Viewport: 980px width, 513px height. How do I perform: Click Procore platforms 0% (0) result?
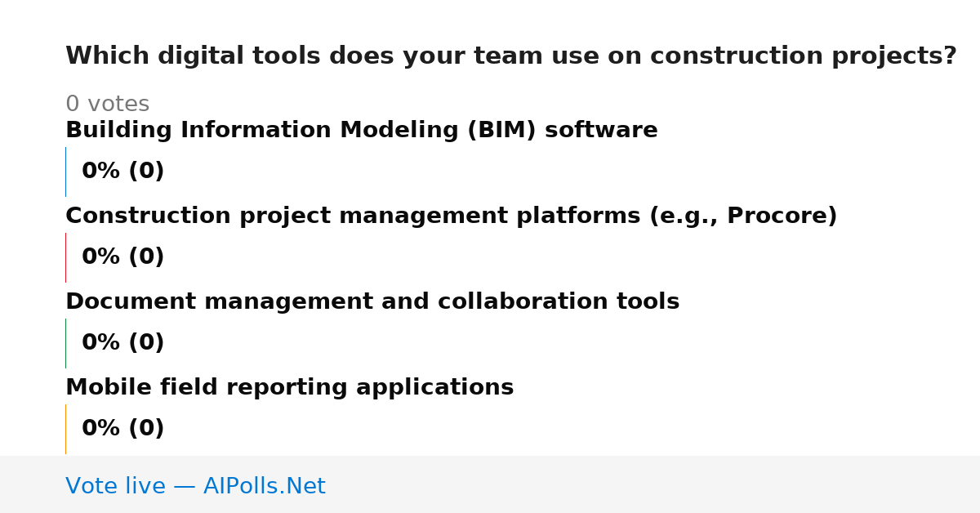pyautogui.click(x=123, y=257)
